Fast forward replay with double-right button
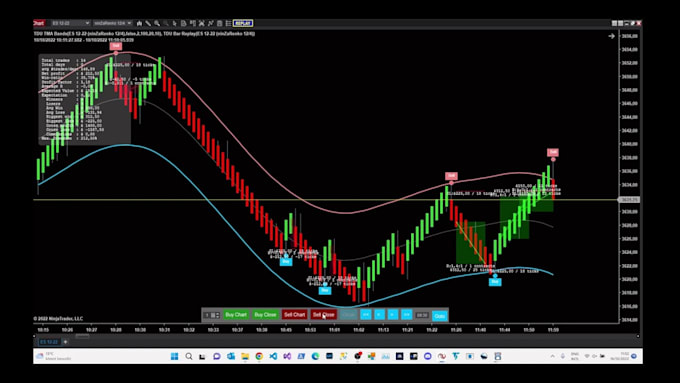Viewport: 680px width, 383px height. tap(406, 314)
